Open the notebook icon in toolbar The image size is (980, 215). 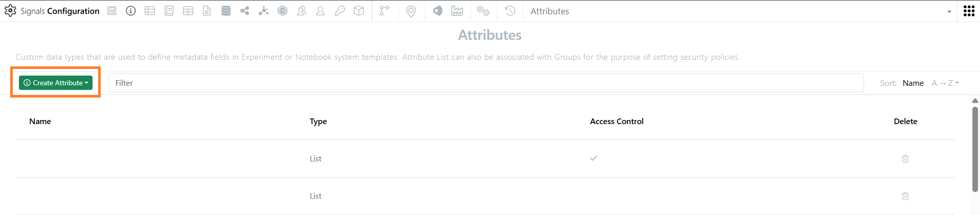169,11
